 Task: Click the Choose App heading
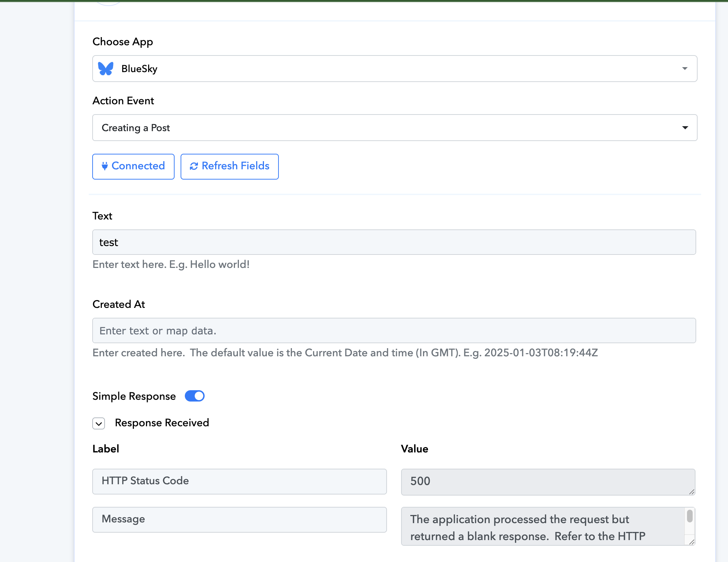pyautogui.click(x=123, y=42)
